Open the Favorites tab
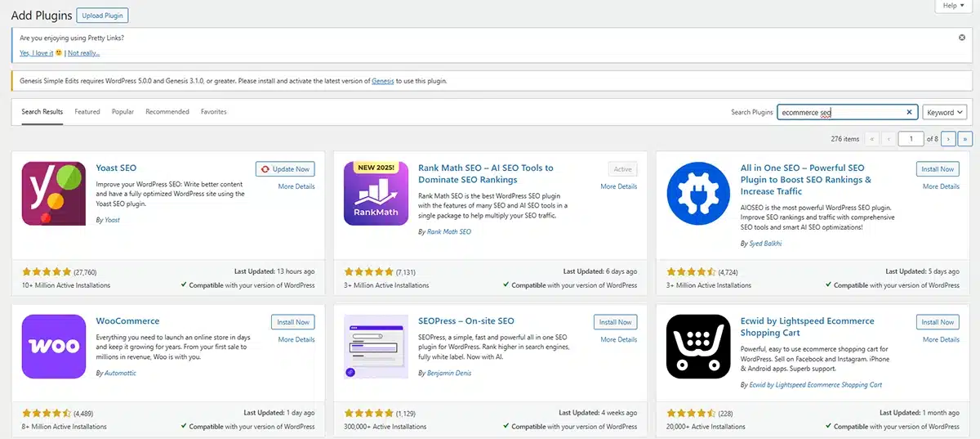The width and height of the screenshot is (980, 439). pyautogui.click(x=214, y=112)
